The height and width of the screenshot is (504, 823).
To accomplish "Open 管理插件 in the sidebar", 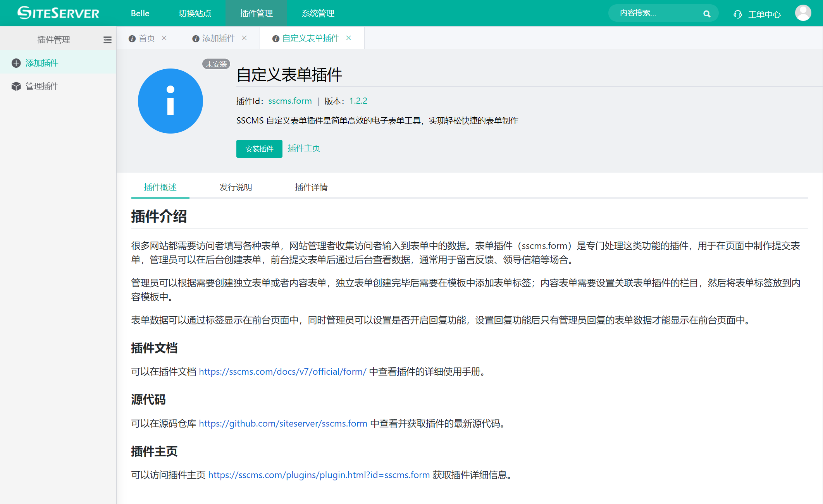I will point(42,86).
